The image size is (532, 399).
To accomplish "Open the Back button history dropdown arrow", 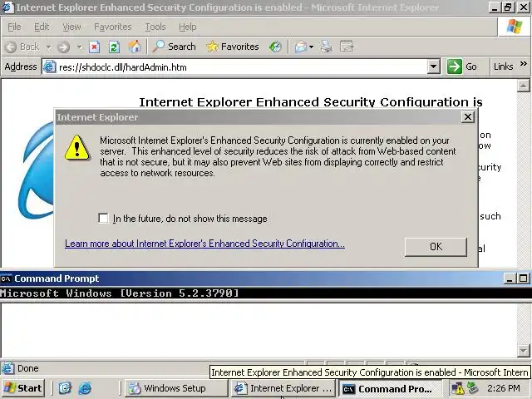I will tap(49, 47).
